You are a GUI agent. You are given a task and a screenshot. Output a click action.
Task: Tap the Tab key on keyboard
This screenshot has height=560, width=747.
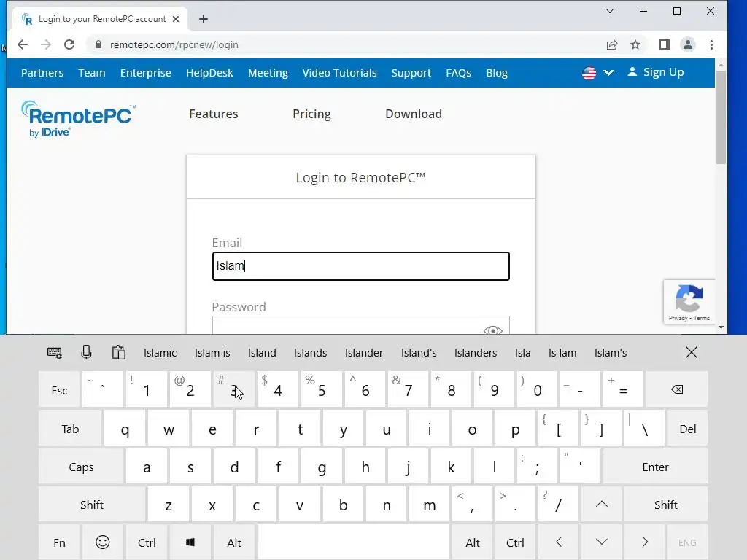click(x=70, y=429)
